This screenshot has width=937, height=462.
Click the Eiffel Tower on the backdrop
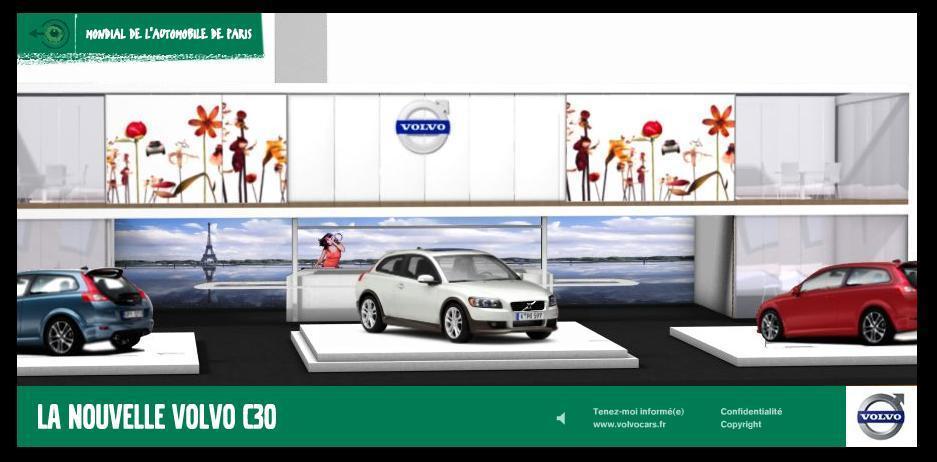point(209,244)
